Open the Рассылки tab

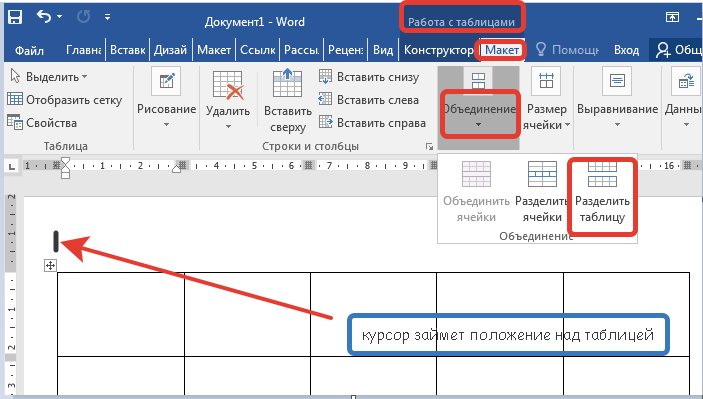302,50
